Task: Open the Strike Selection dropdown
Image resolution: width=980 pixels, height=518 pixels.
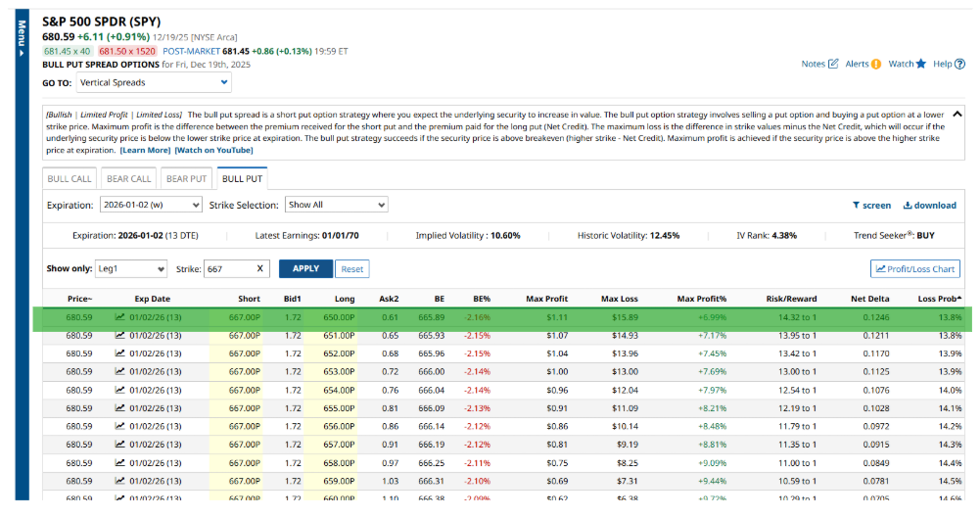Action: [x=336, y=205]
